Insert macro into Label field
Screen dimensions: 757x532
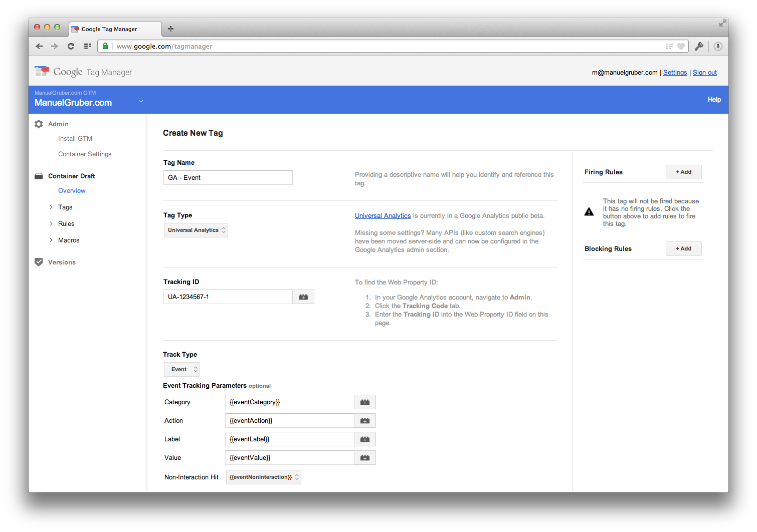365,439
